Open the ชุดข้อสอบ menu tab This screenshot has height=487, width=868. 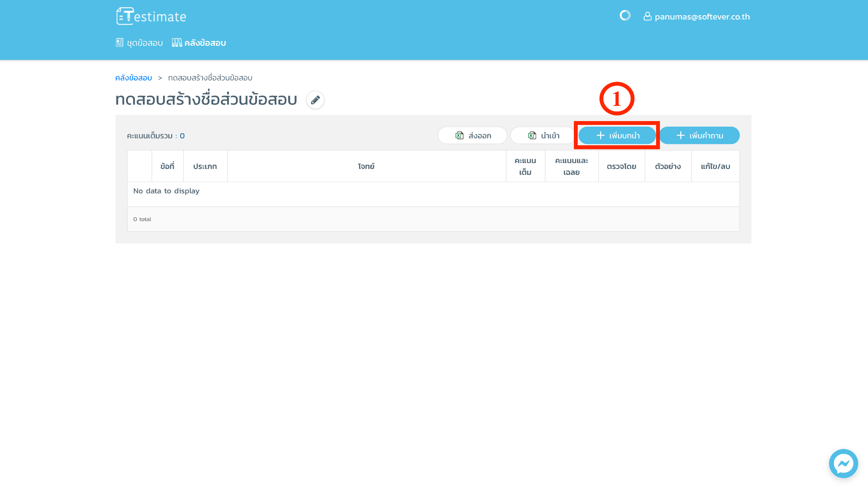tap(139, 43)
